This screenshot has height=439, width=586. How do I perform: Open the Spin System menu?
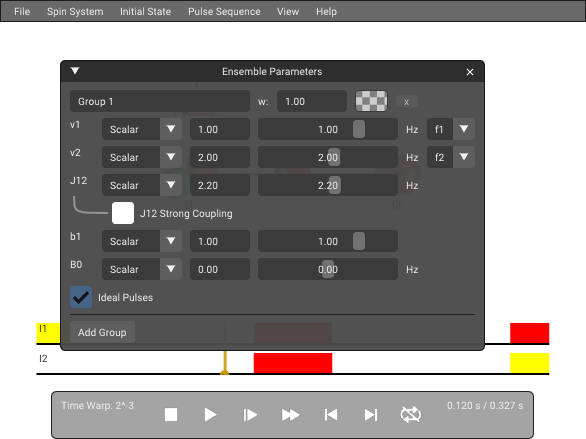[x=75, y=12]
